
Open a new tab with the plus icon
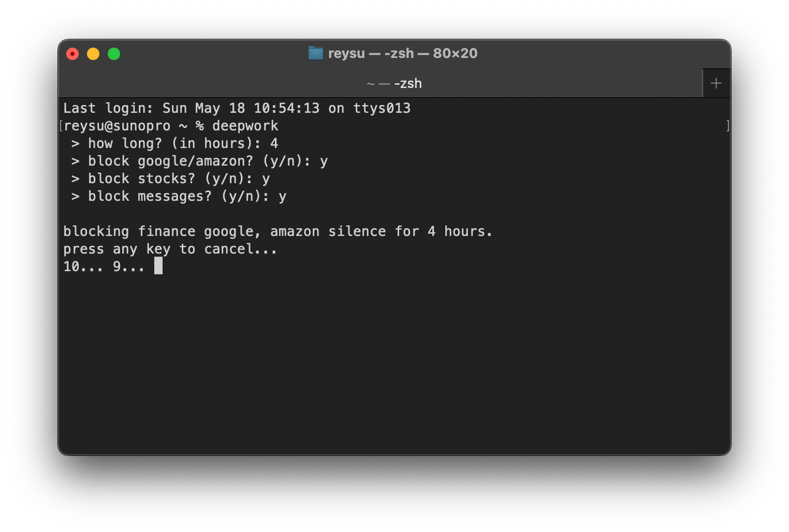coord(716,83)
